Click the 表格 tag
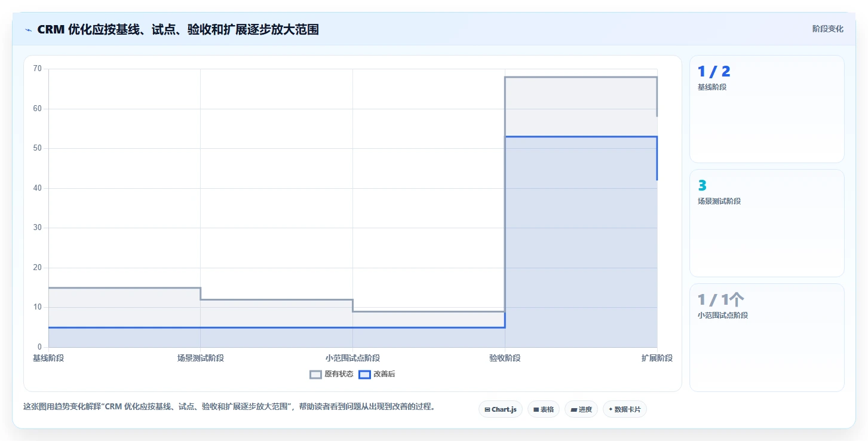The height and width of the screenshot is (441, 868). (x=544, y=409)
